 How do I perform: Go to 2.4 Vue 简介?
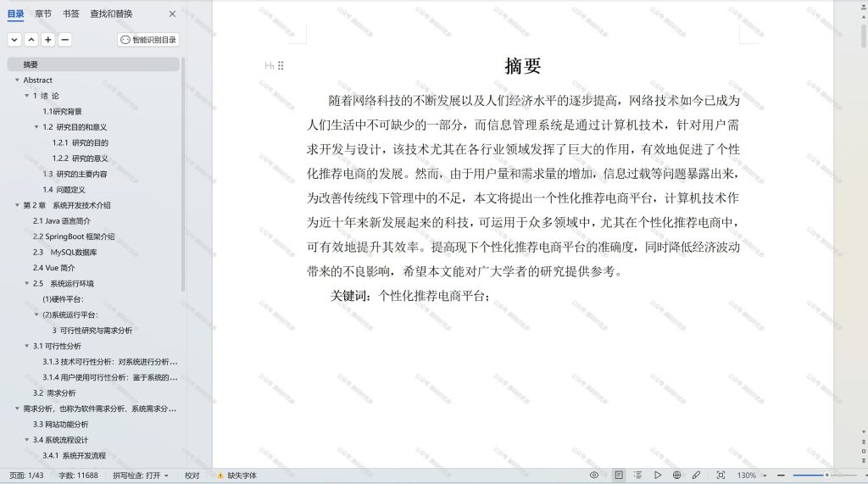[x=53, y=268]
